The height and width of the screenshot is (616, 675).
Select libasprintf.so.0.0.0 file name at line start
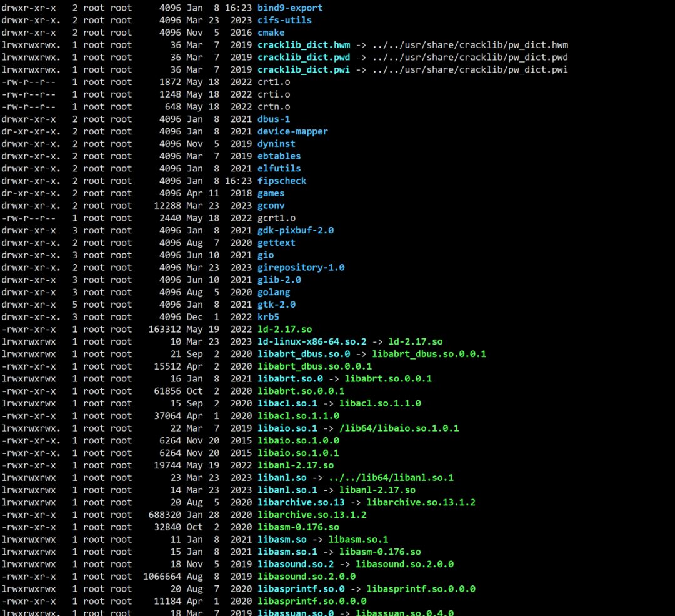click(312, 602)
